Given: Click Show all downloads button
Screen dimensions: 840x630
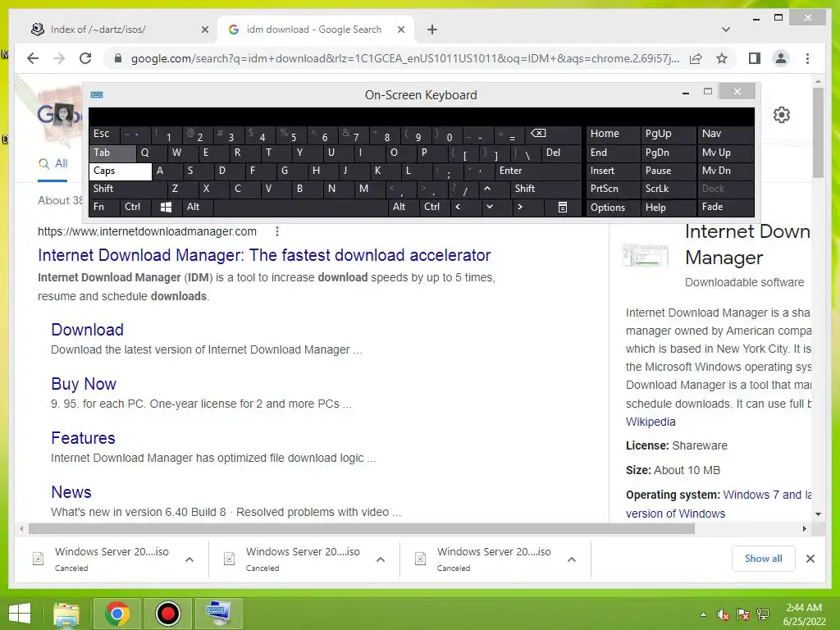Looking at the screenshot, I should pos(763,559).
